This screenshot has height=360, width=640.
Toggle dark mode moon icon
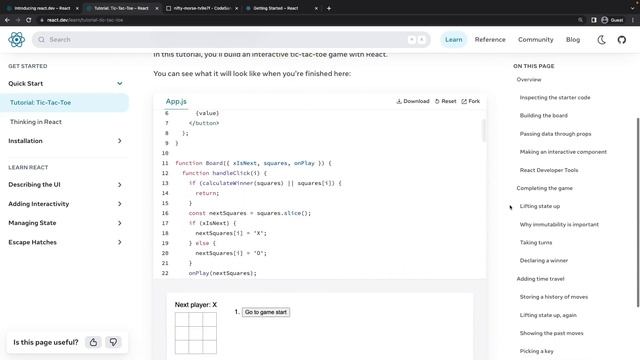tap(602, 40)
